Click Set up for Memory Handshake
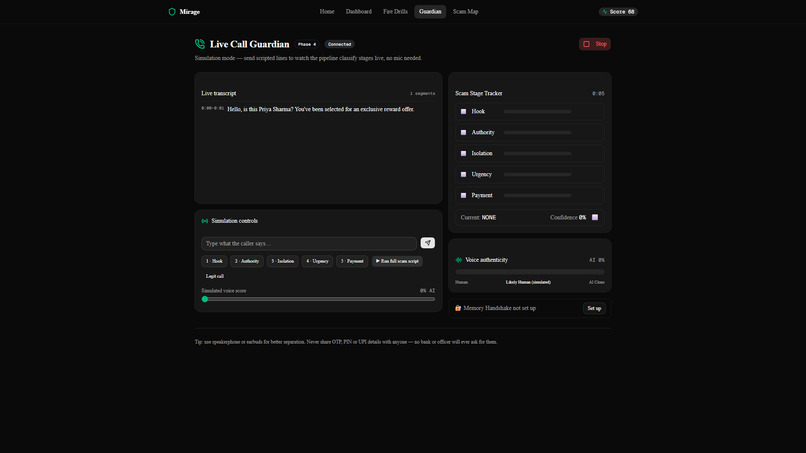 pyautogui.click(x=594, y=309)
